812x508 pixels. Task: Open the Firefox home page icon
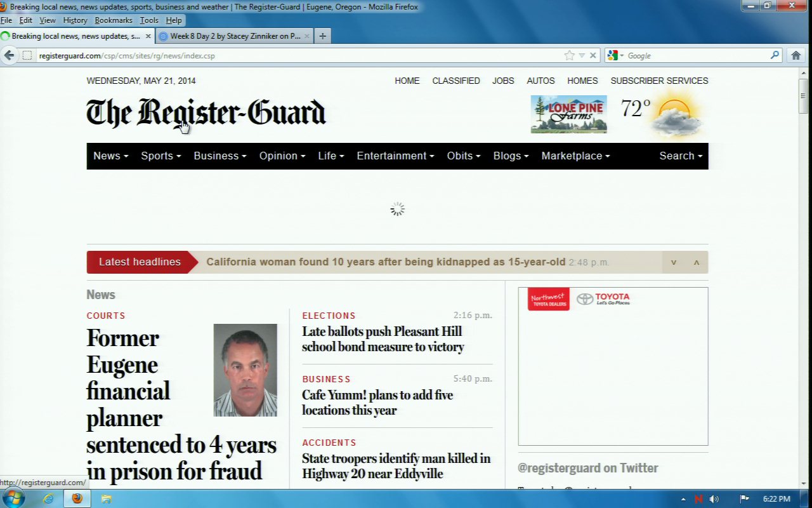(x=796, y=55)
